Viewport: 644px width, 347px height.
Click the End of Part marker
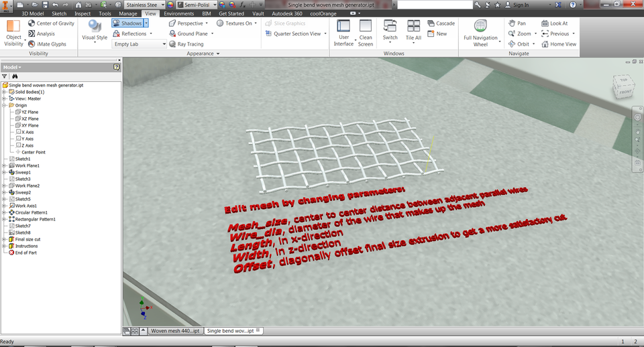click(26, 253)
